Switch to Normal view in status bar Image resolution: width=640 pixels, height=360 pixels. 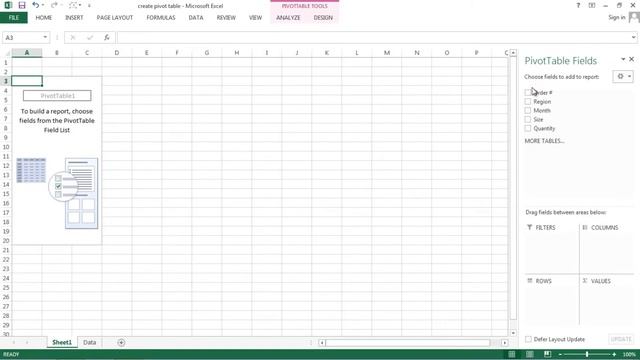tap(511, 354)
